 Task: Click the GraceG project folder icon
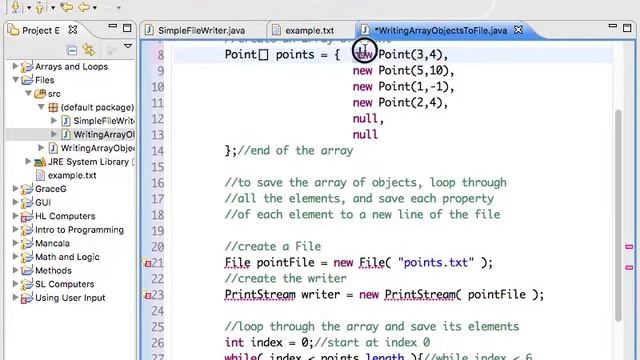[27, 189]
